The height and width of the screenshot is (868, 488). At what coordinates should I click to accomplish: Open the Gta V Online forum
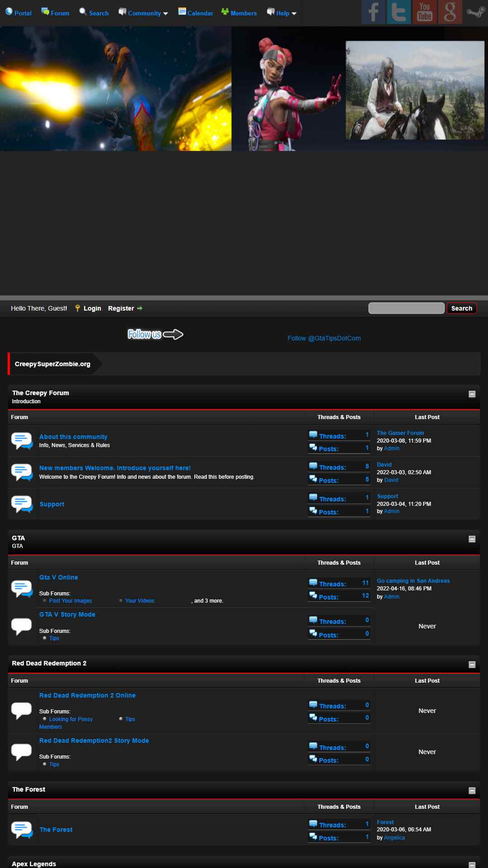[59, 577]
